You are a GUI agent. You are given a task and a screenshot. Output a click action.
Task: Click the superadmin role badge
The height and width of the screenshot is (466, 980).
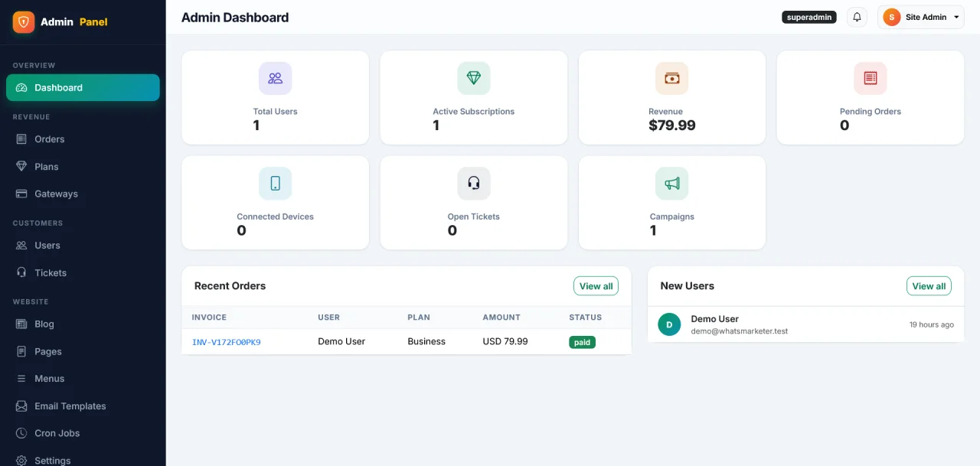(809, 17)
